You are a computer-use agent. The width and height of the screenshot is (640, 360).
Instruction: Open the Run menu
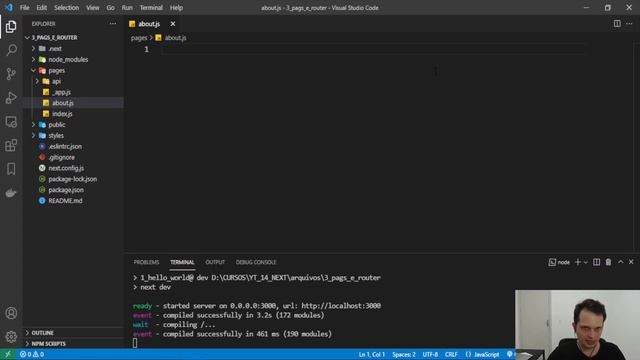127,8
